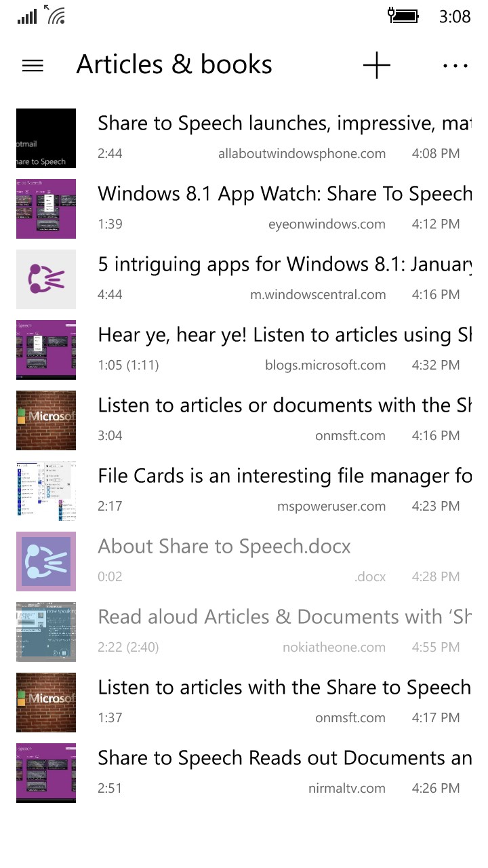Open 'Listen to articles with the Share to Speech' item
Viewport: 488px width, 868px height.
[x=284, y=688]
